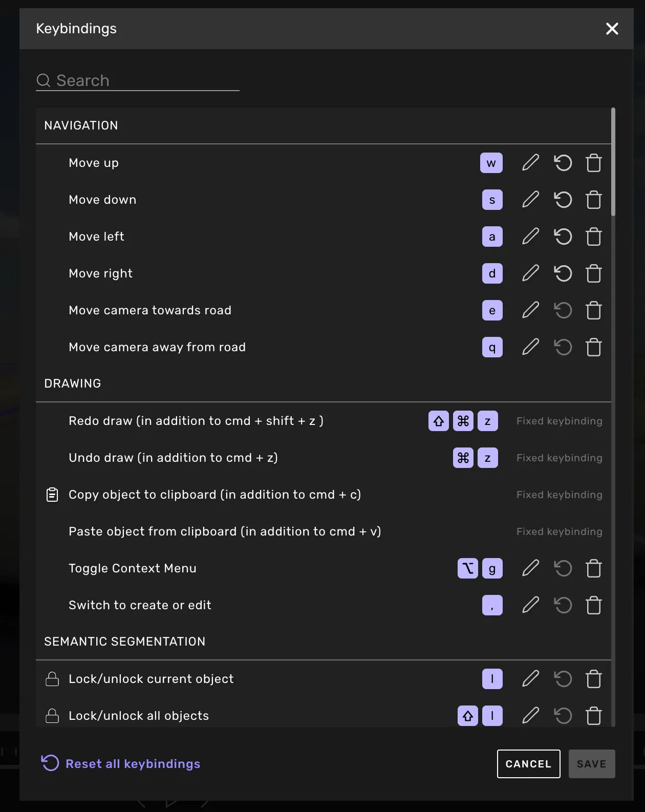Click the comma key badge
645x812 pixels.
pos(492,605)
